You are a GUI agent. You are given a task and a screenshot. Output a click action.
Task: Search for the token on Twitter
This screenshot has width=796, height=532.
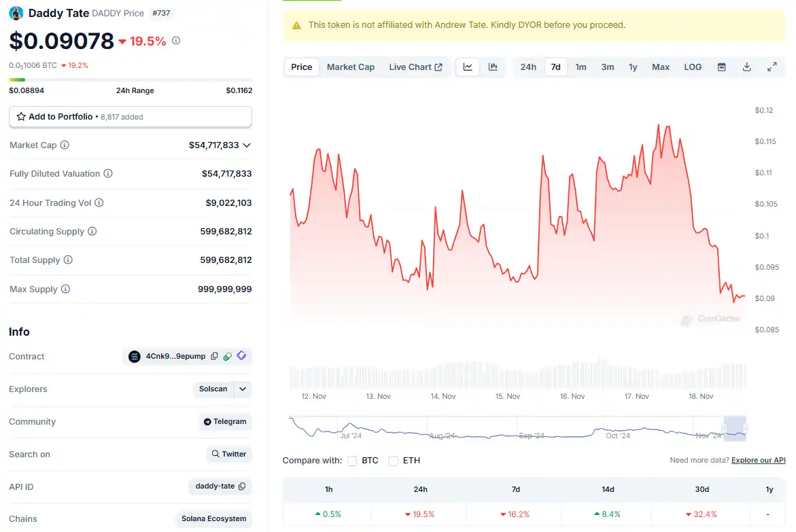(x=229, y=454)
